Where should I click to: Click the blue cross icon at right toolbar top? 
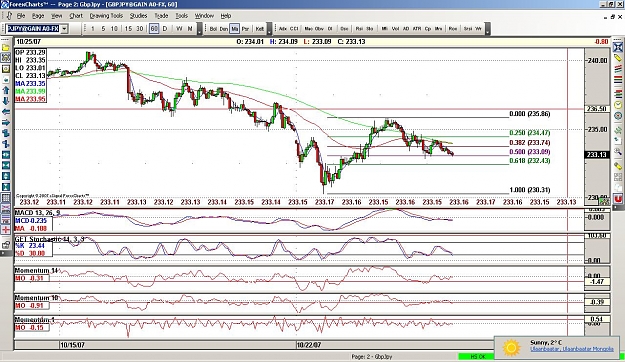[x=617, y=47]
